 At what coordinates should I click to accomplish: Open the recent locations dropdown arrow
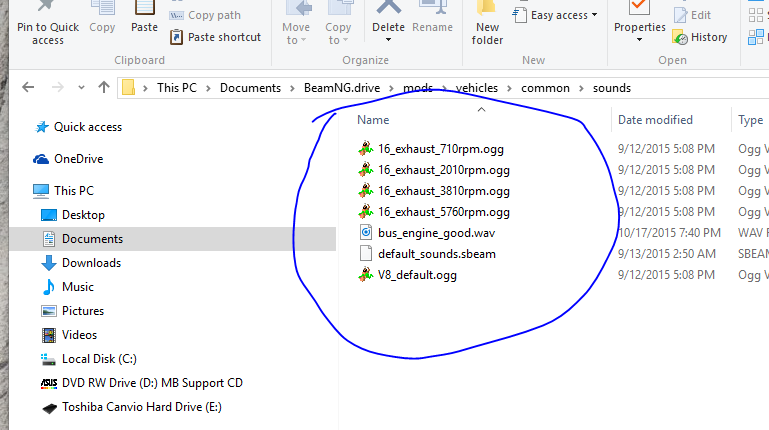pyautogui.click(x=81, y=88)
